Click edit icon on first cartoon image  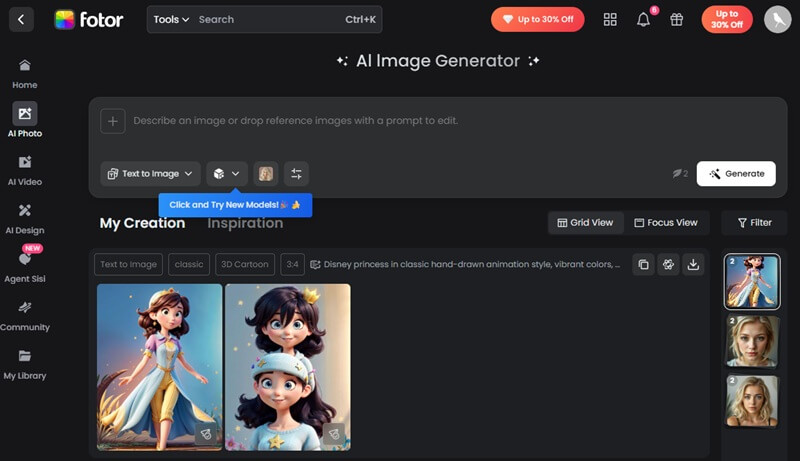pyautogui.click(x=206, y=434)
